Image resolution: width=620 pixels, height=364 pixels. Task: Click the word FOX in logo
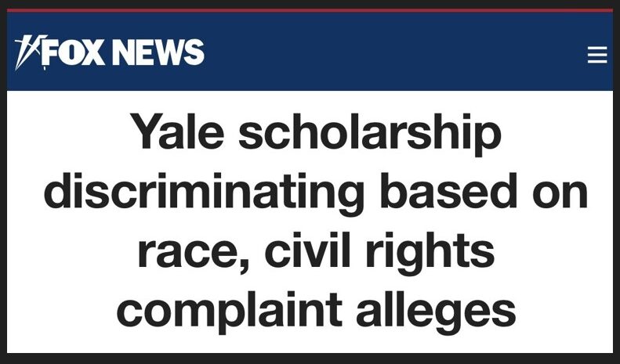pyautogui.click(x=74, y=52)
